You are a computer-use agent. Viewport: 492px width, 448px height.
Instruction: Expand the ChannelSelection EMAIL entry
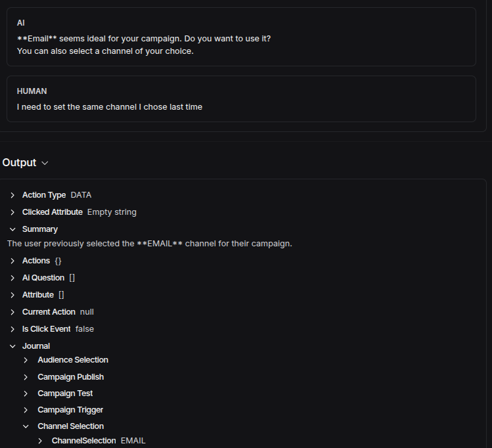40,441
